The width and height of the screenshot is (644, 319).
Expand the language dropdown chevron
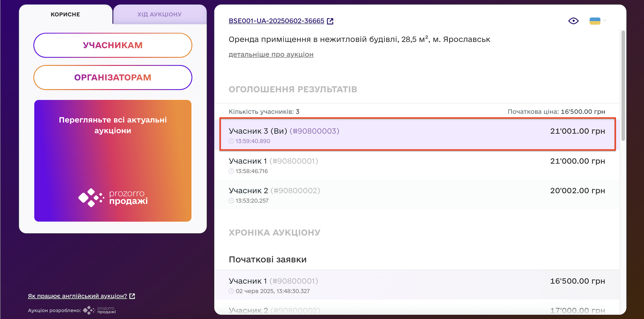[x=605, y=20]
